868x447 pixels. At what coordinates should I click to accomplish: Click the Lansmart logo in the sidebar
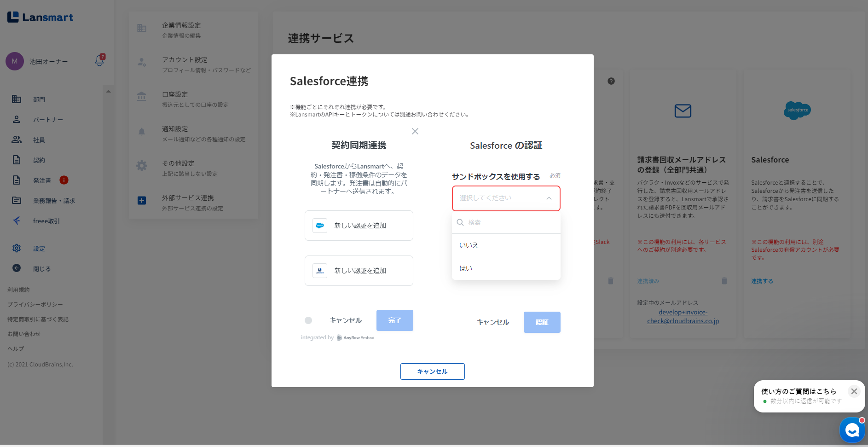(x=40, y=17)
